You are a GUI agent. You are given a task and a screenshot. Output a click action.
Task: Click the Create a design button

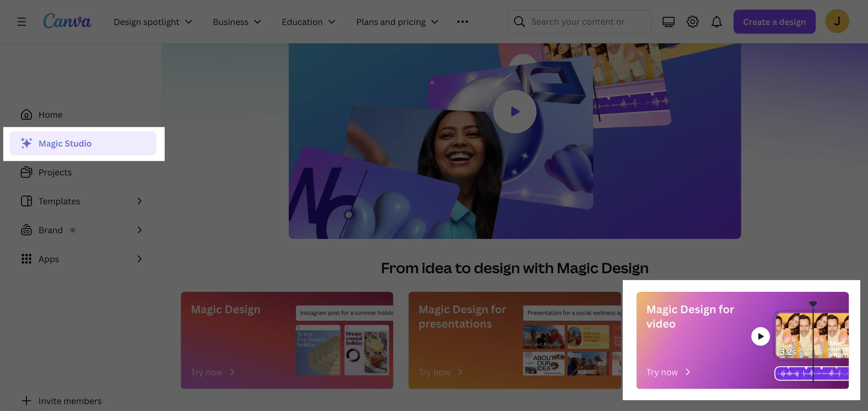[x=774, y=22]
